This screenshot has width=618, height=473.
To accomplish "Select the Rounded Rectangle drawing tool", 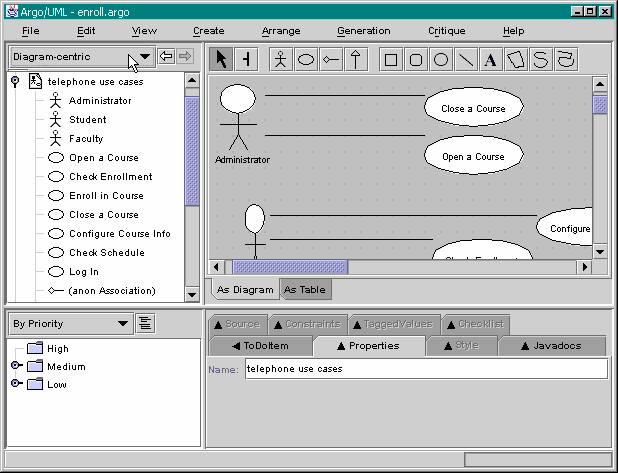I will [x=416, y=60].
